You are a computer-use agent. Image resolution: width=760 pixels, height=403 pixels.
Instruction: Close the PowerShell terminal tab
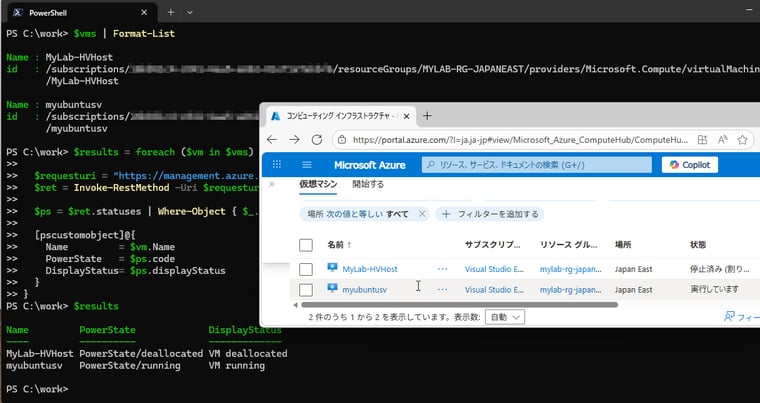coord(144,13)
